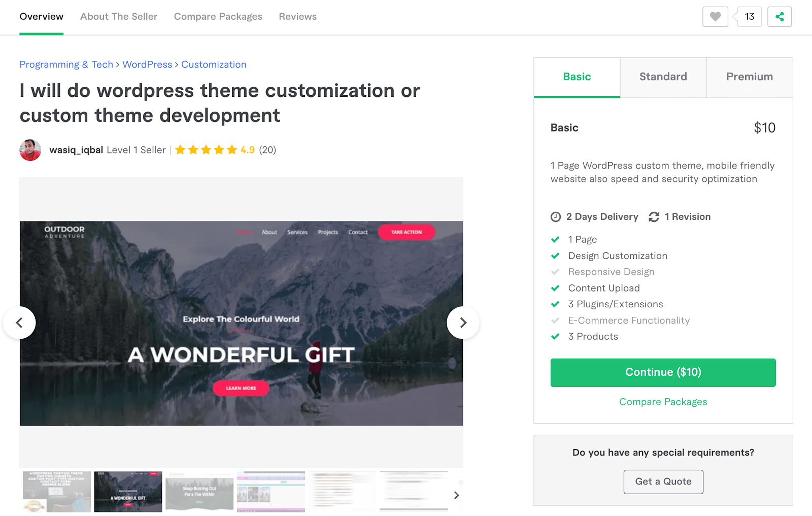The height and width of the screenshot is (516, 812).
Task: Open Programming & Tech breadcrumb
Action: [66, 64]
